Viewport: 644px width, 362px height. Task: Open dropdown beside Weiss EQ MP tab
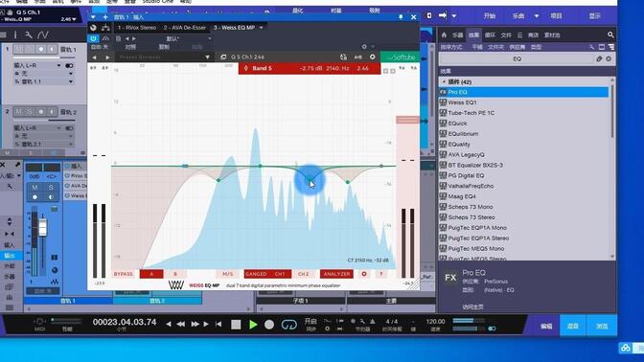pyautogui.click(x=262, y=28)
